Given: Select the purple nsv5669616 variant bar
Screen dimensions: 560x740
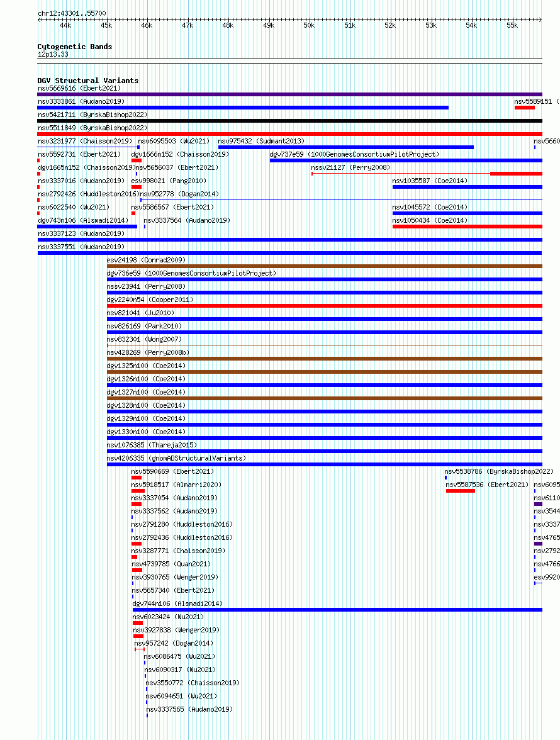Looking at the screenshot, I should (x=289, y=94).
